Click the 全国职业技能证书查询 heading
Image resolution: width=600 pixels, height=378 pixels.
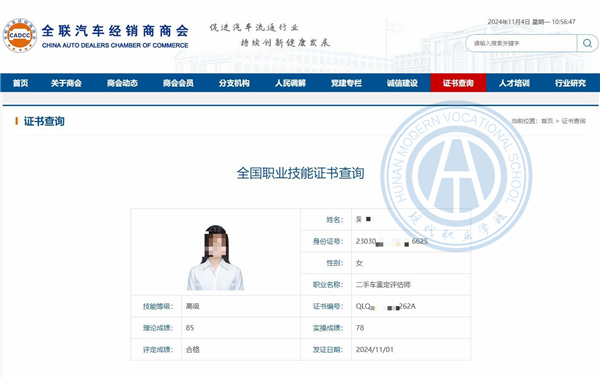click(300, 173)
